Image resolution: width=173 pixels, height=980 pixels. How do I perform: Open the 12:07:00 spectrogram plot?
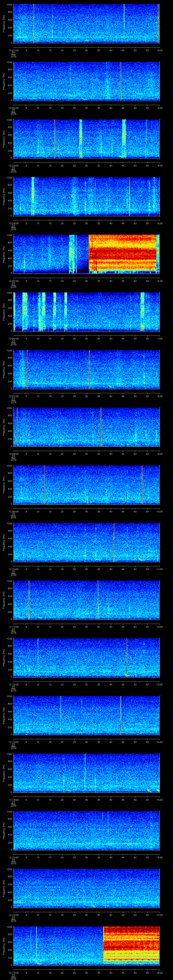click(87, 369)
